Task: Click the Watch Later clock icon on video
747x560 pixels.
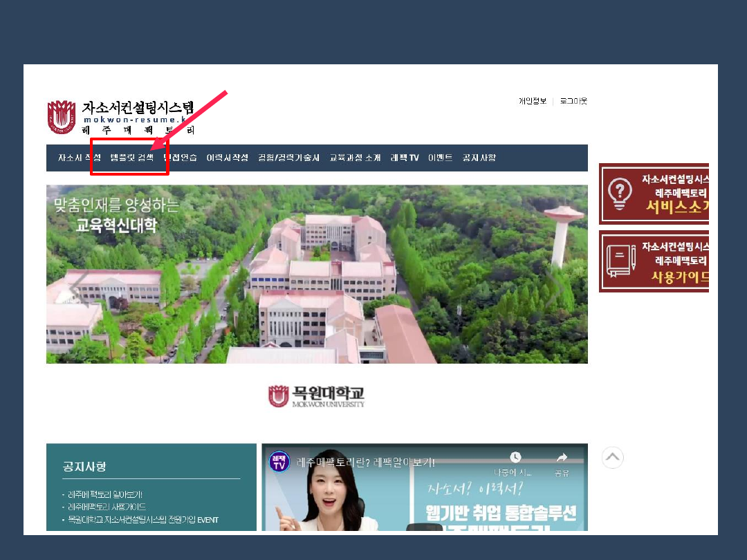Action: coord(515,458)
